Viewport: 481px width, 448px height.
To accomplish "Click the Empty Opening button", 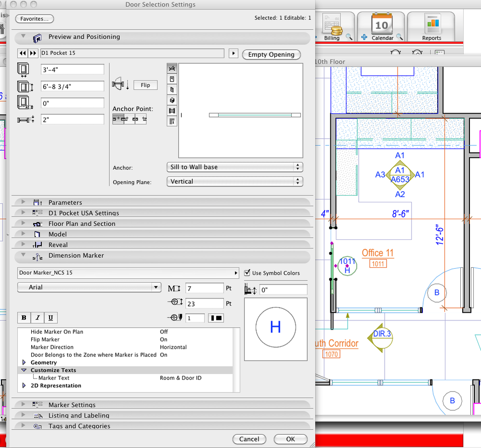I will (x=271, y=54).
